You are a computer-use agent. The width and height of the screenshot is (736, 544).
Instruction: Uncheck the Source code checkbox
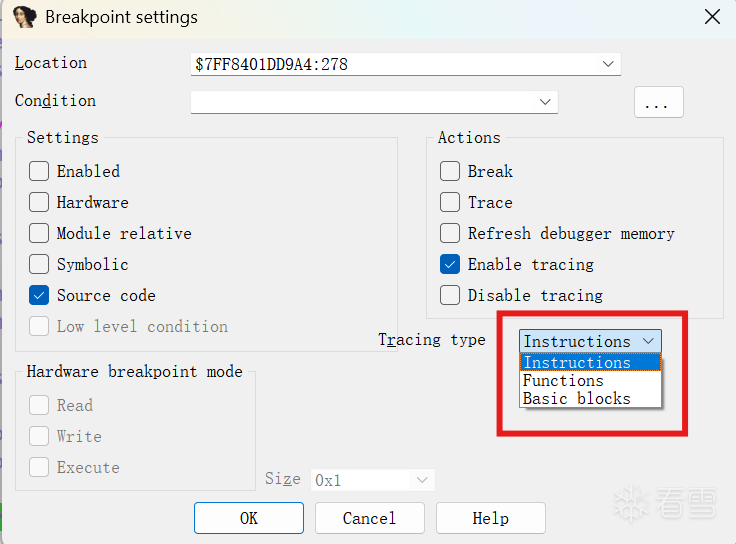point(39,295)
